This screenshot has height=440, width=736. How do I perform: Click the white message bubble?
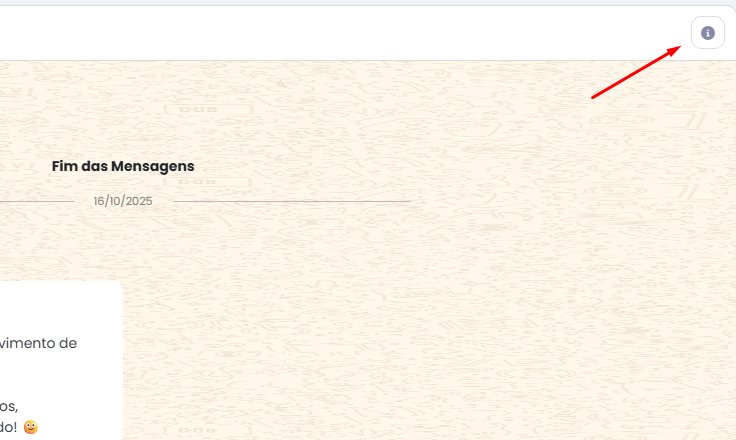61,360
